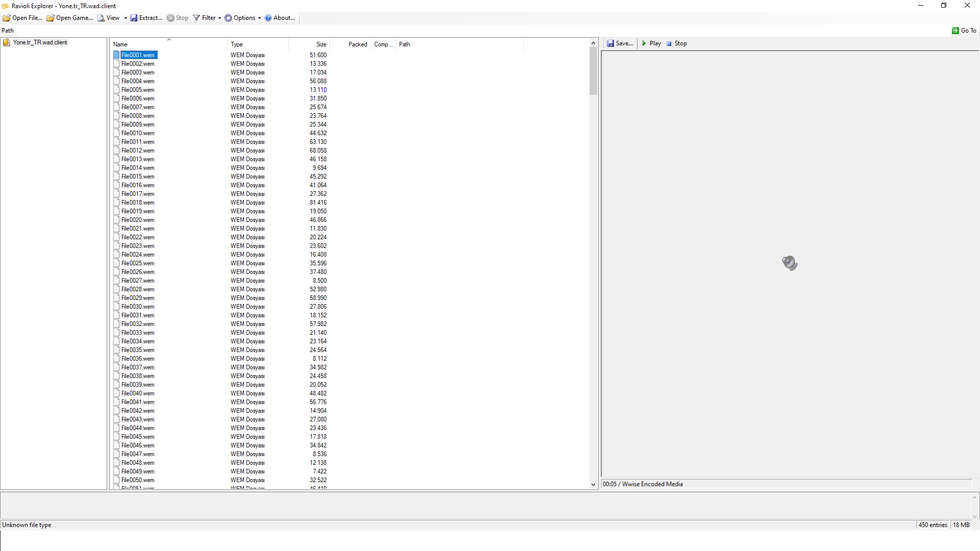Viewport: 980px width, 551px height.
Task: Open the About help icon
Action: tap(268, 18)
